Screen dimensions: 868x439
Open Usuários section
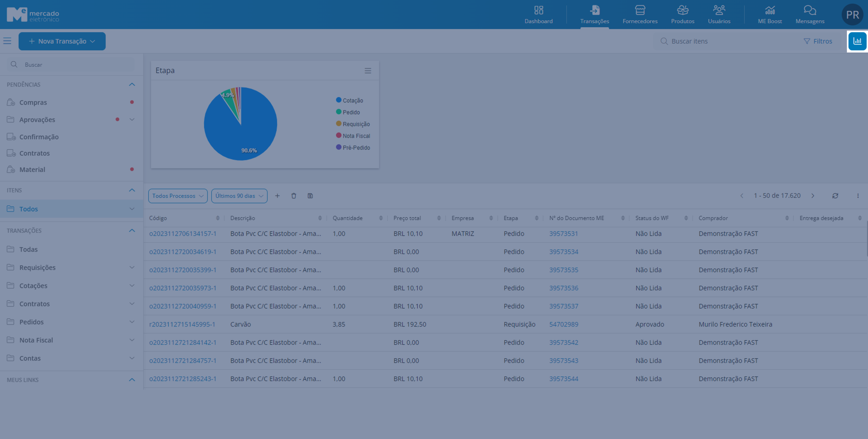[x=719, y=14]
